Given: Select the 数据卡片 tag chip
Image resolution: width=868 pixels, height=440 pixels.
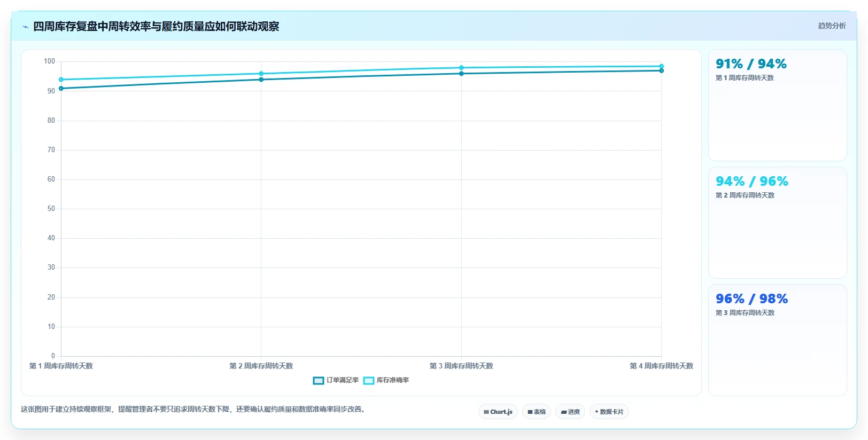Looking at the screenshot, I should 609,412.
